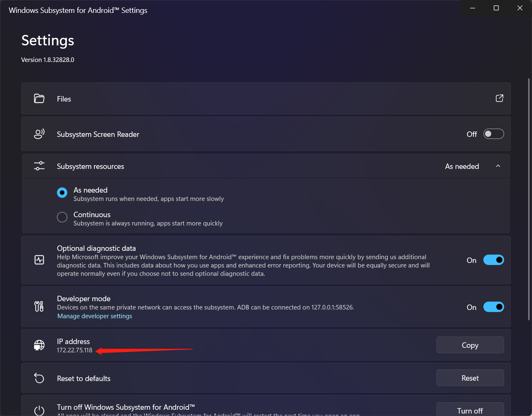This screenshot has width=532, height=416.
Task: Click the Turn off button
Action: [x=470, y=410]
